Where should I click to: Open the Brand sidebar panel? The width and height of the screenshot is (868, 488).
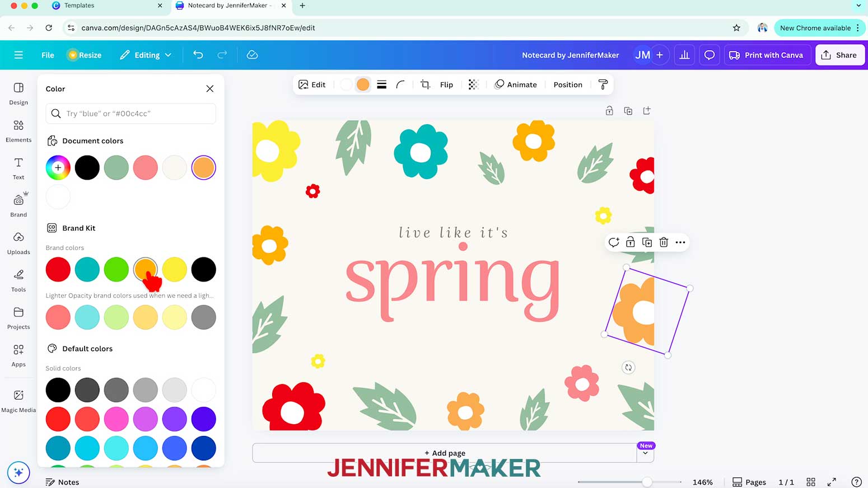tap(18, 206)
